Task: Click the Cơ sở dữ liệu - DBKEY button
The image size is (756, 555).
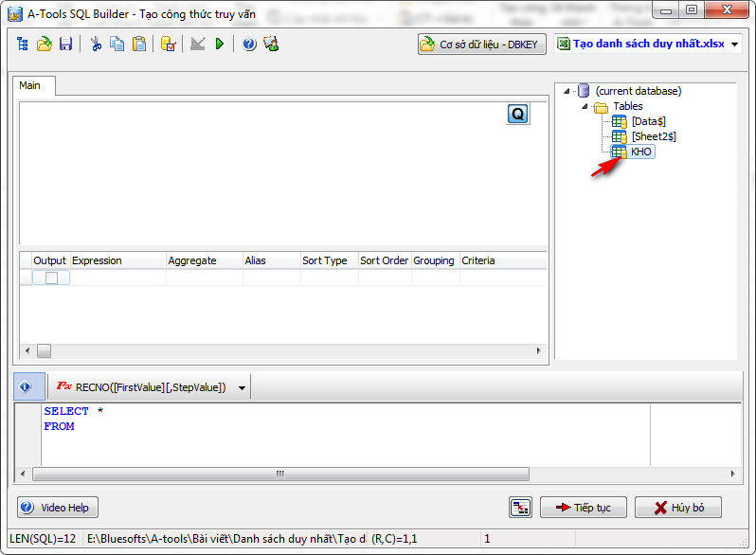Action: coord(481,45)
